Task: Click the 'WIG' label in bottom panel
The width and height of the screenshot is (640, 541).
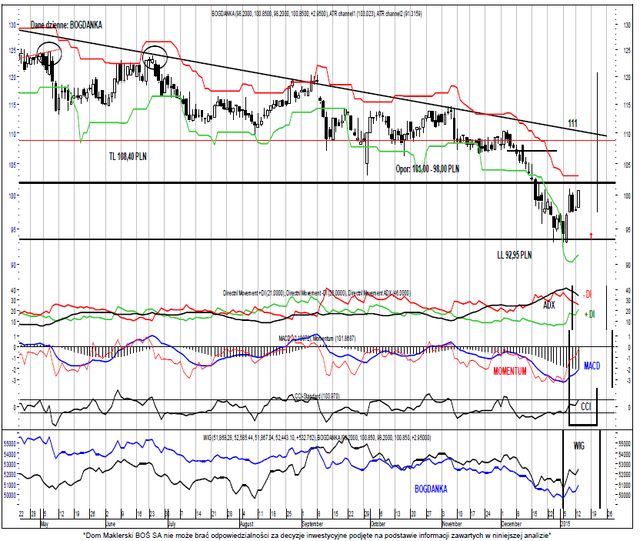Action: [579, 445]
